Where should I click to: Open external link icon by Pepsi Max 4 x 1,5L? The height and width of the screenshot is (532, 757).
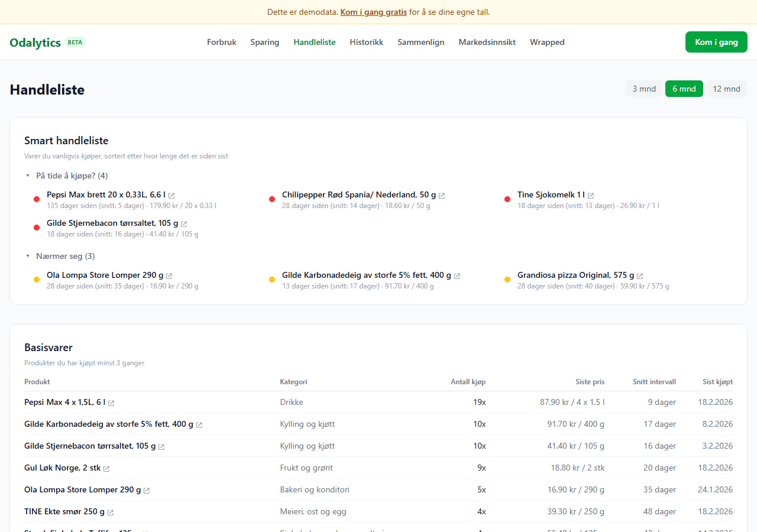111,403
